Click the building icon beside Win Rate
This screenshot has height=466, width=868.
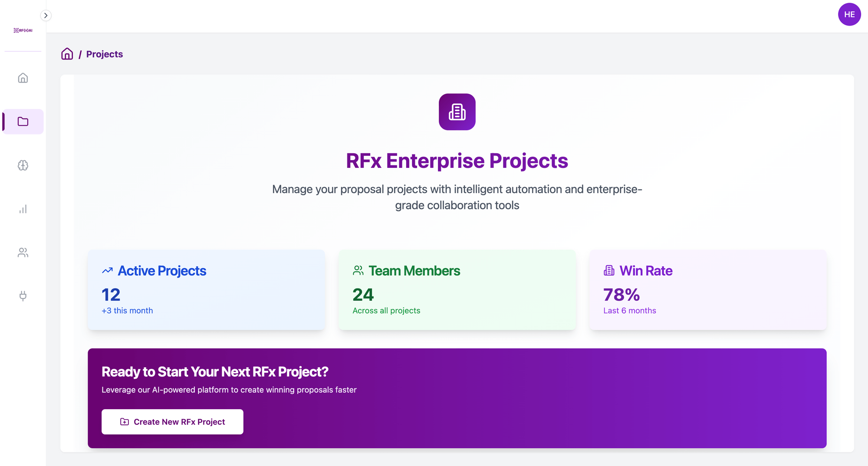coord(609,271)
